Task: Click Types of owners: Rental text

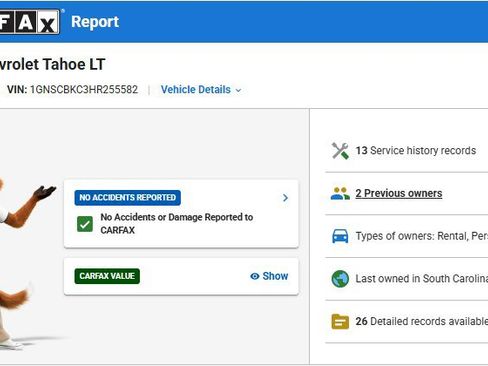Action: 422,236
